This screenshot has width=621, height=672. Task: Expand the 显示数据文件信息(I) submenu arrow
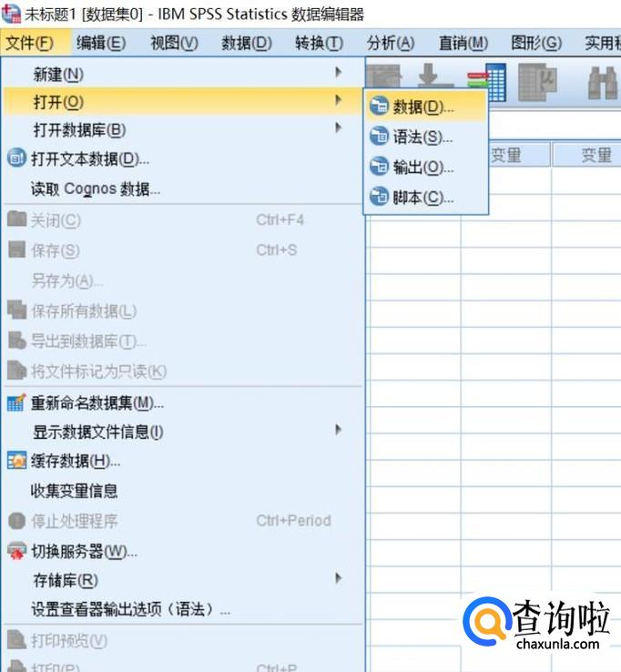pos(338,430)
